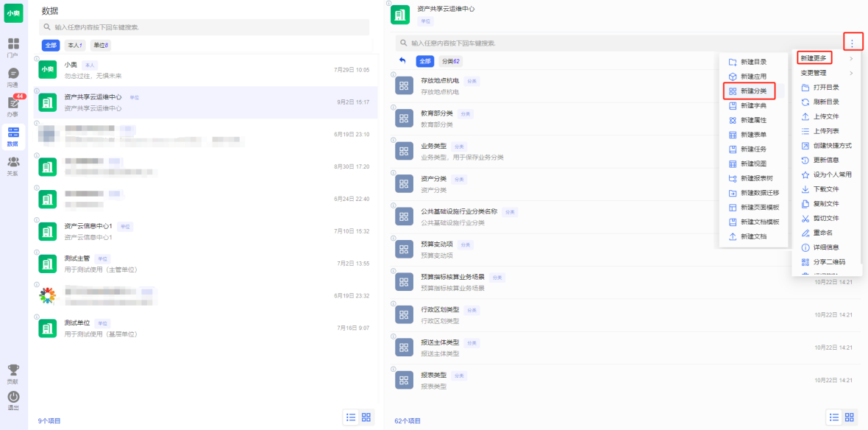
Task: Click the 存放地点杭电 category icon
Action: tap(404, 85)
